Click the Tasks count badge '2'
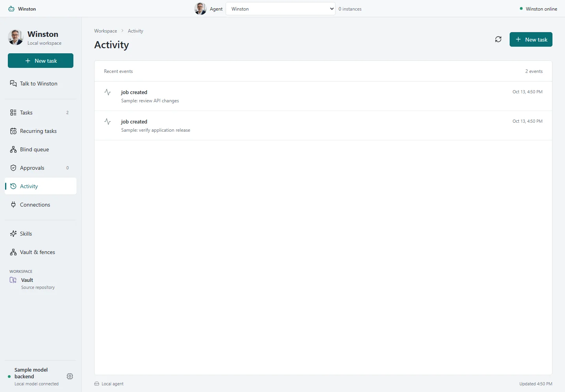This screenshot has width=565, height=392. (x=67, y=113)
